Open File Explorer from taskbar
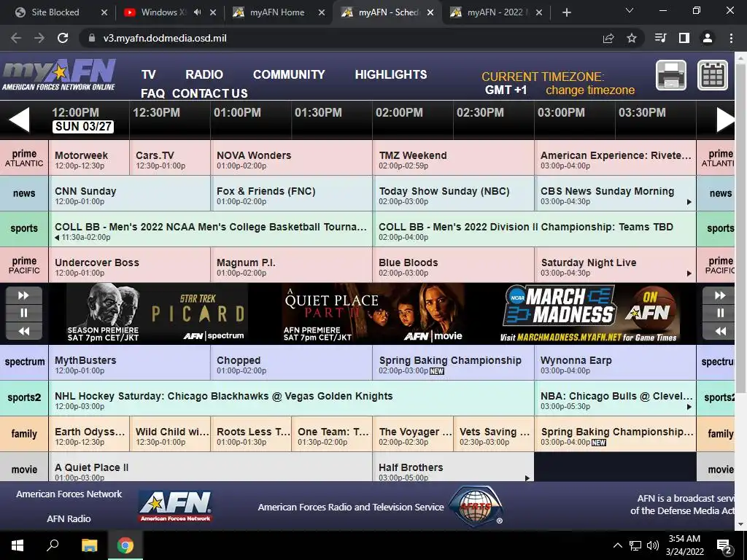The width and height of the screenshot is (747, 560). pos(89,545)
